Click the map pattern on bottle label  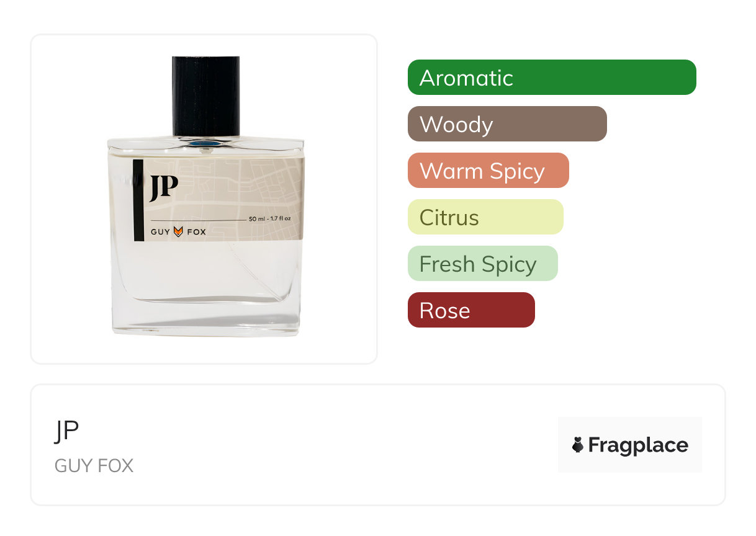pos(248,186)
